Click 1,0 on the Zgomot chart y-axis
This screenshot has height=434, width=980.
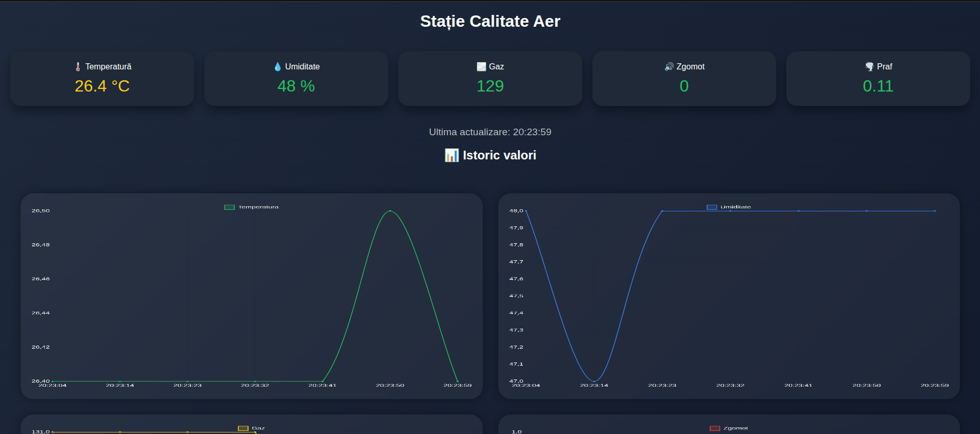(517, 431)
